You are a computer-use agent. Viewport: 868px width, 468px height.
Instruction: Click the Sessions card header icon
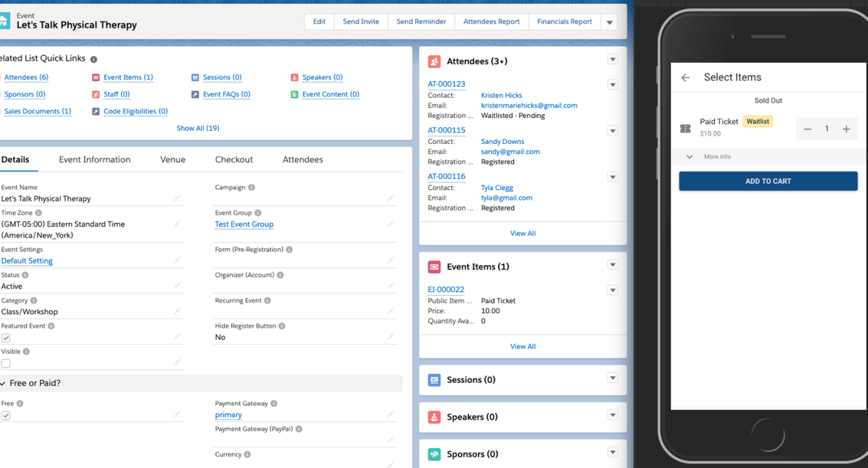click(x=434, y=380)
